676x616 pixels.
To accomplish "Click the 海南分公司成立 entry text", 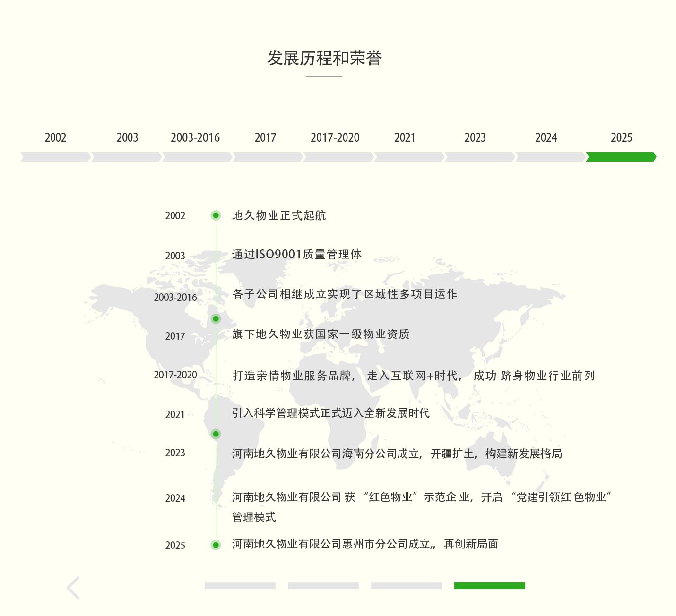I will [397, 453].
